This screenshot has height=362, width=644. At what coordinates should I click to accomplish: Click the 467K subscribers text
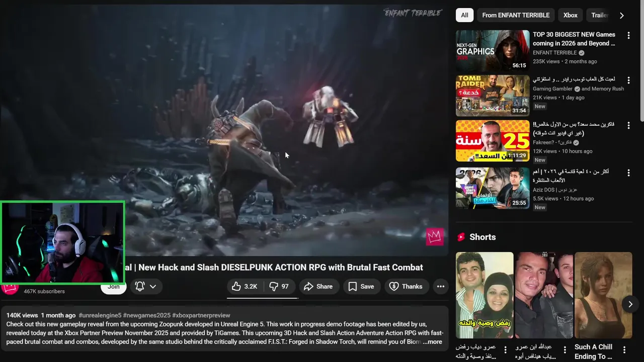pyautogui.click(x=44, y=292)
